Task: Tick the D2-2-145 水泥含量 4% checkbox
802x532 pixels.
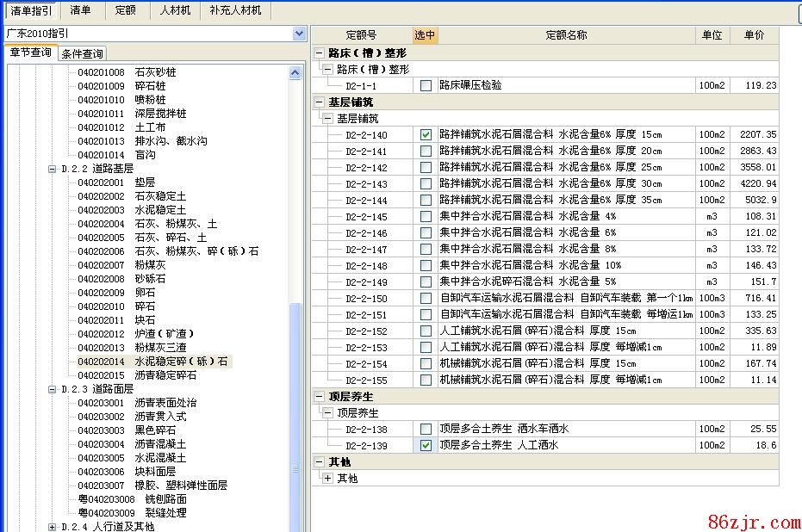Action: [x=426, y=217]
